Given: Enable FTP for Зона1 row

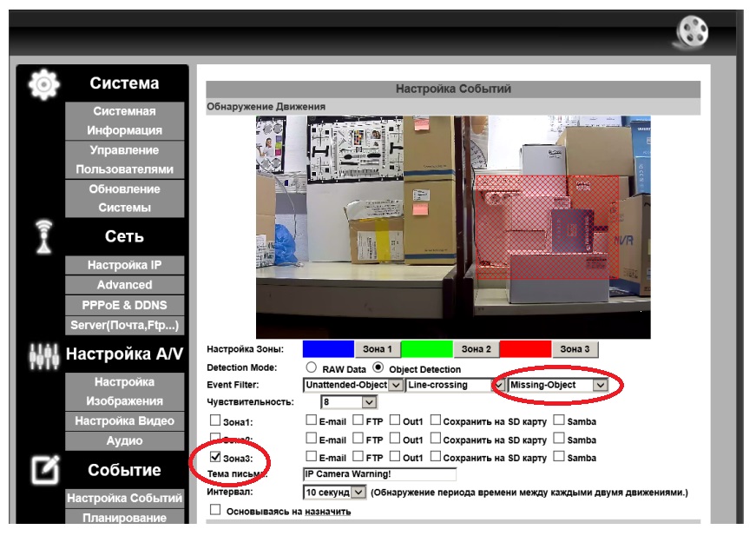Looking at the screenshot, I should (x=358, y=420).
